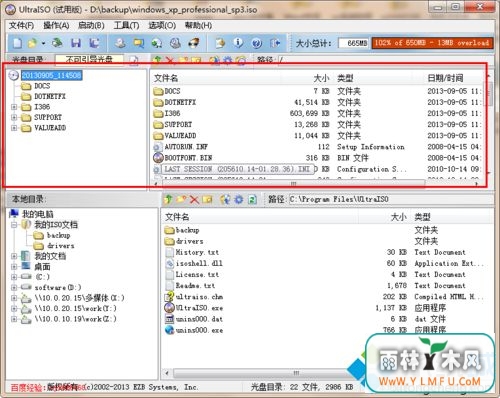
Task: Select isoshell.dll in local file list
Action: [x=199, y=263]
